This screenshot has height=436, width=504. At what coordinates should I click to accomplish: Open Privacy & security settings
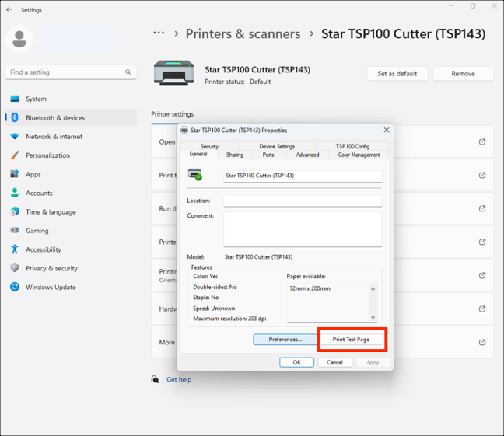[72, 268]
